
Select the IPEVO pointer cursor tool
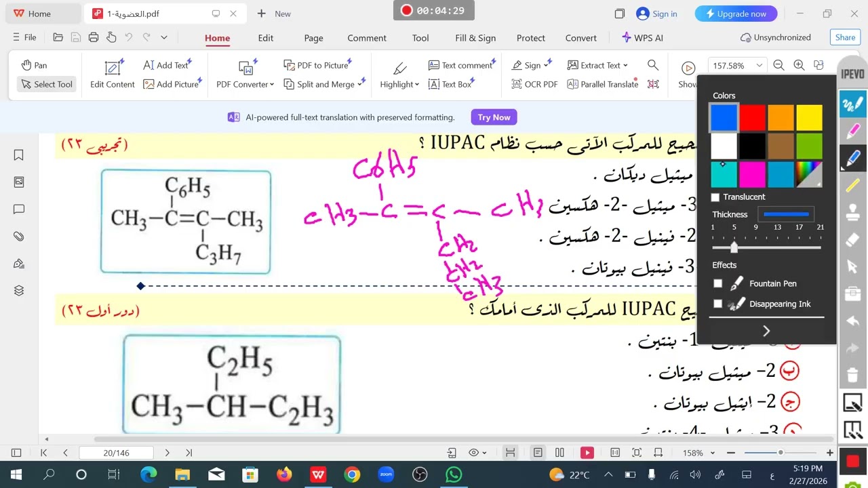(852, 266)
